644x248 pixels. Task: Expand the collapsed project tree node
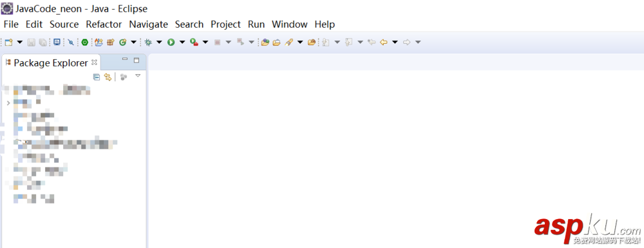pyautogui.click(x=8, y=102)
